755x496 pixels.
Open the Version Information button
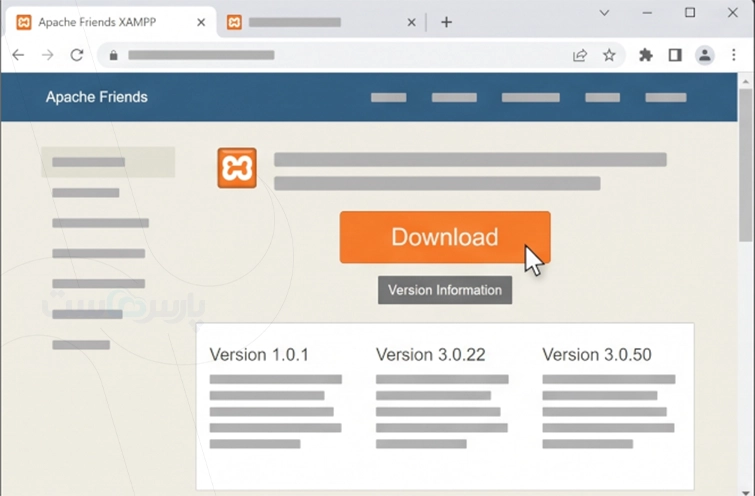(x=445, y=290)
